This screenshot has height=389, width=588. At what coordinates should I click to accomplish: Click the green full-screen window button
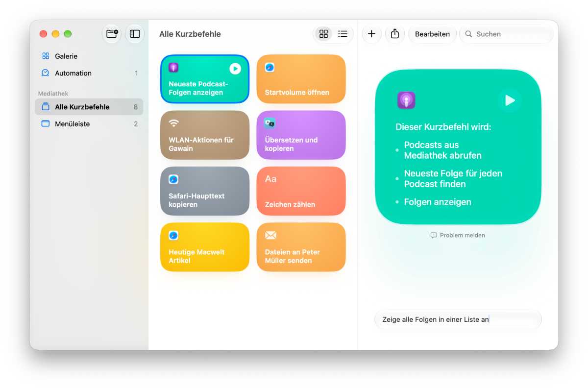[x=68, y=34]
